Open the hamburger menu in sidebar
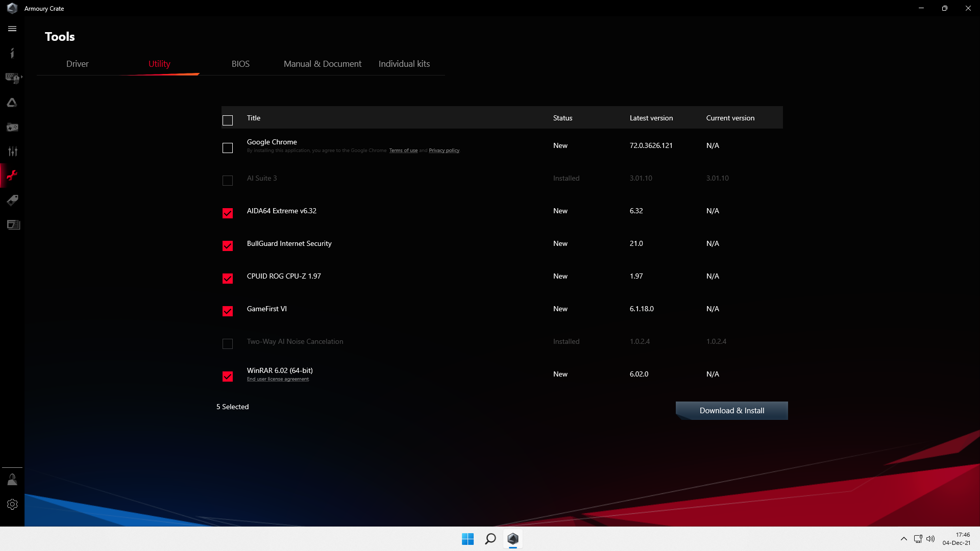 point(12,29)
